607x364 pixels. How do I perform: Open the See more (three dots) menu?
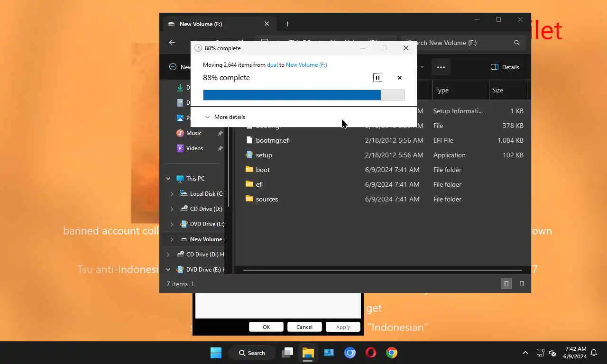(441, 67)
